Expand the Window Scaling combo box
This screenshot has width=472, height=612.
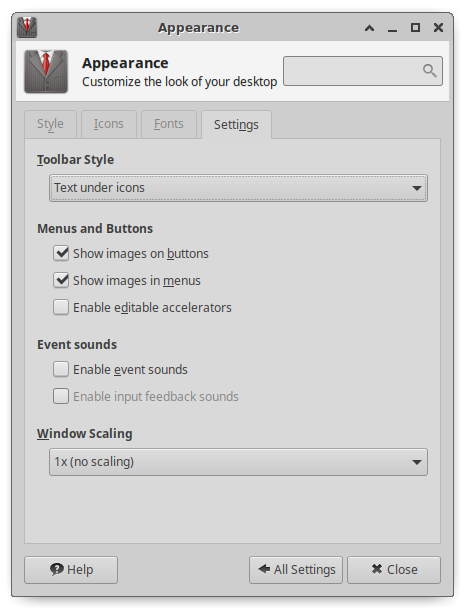click(x=238, y=462)
